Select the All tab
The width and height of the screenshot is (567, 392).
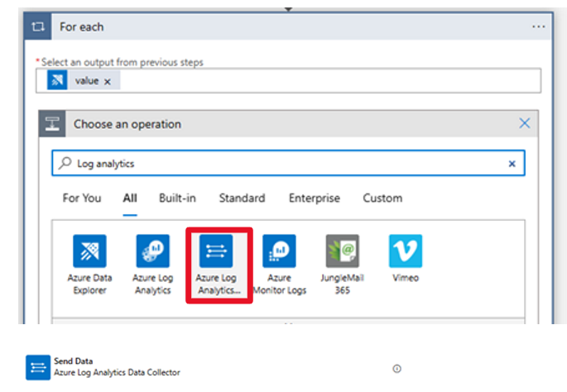pos(130,198)
